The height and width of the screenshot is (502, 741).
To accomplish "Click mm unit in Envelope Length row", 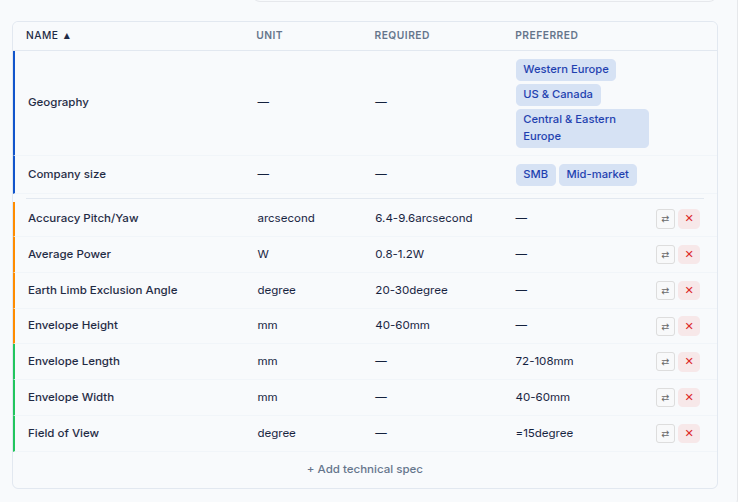I will [267, 362].
